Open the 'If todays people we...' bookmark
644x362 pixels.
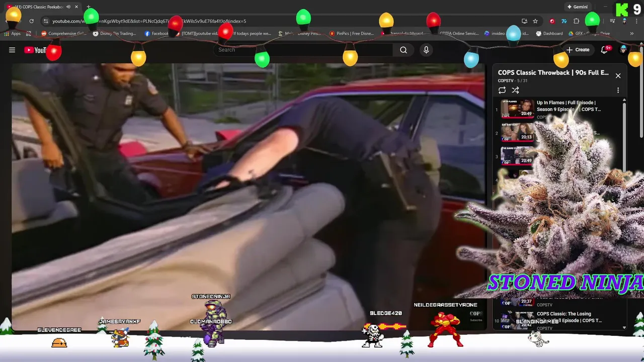(x=251, y=34)
